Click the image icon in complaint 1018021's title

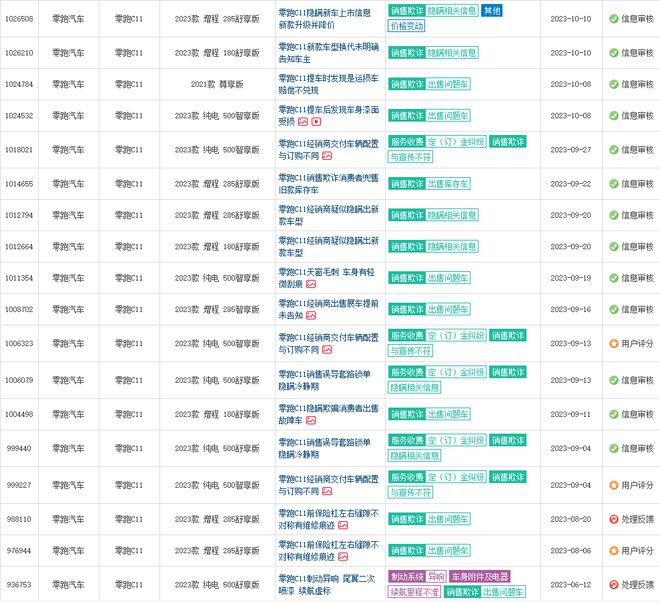[327, 156]
